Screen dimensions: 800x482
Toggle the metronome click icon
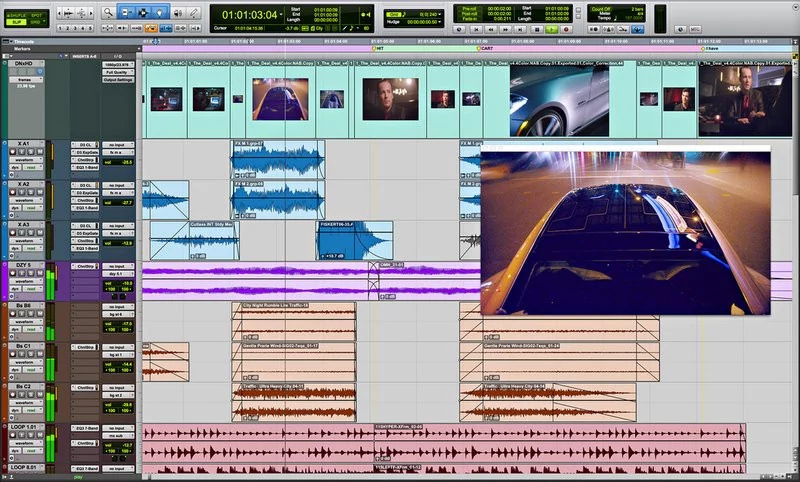608,30
